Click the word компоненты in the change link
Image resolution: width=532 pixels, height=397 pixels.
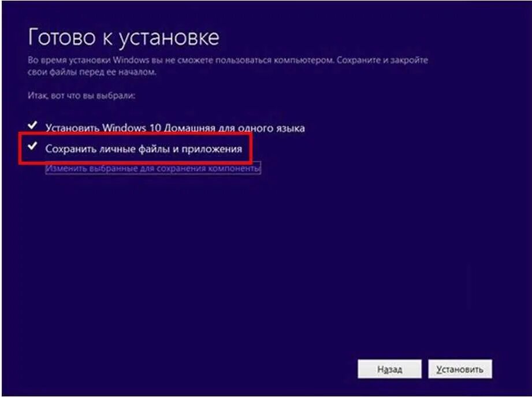(x=234, y=168)
